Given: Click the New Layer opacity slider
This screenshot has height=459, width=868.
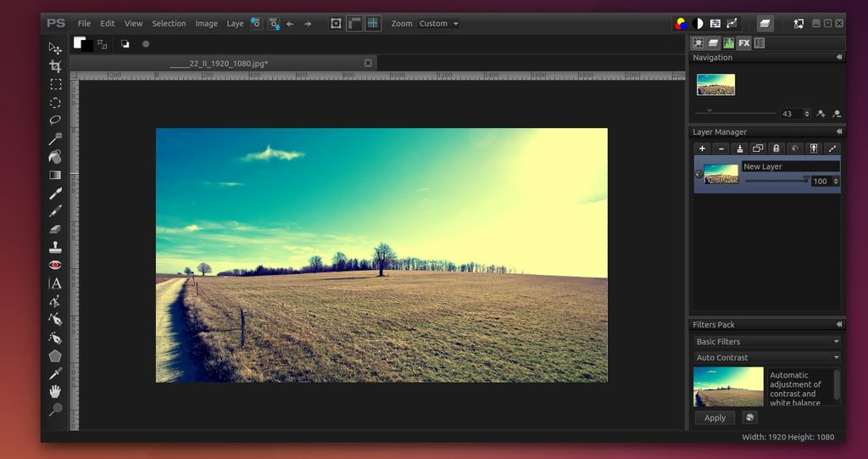Looking at the screenshot, I should [776, 180].
